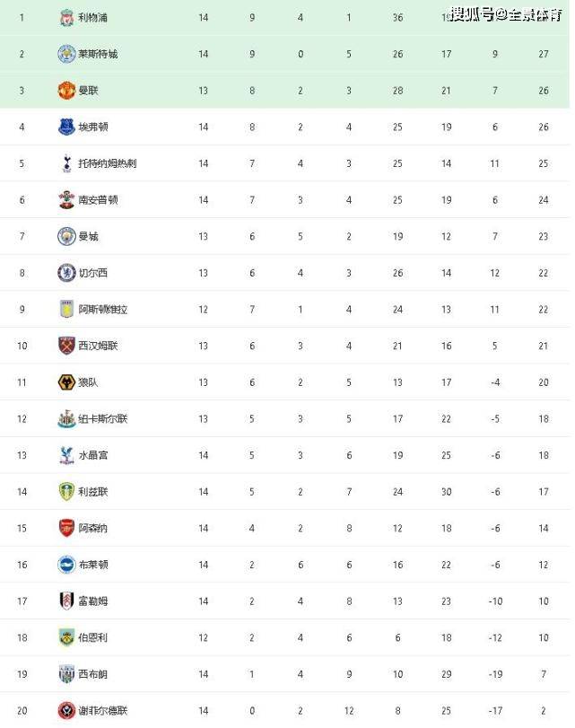Open the 纽卡斯尔联 team link
This screenshot has width=575, height=728.
(102, 419)
